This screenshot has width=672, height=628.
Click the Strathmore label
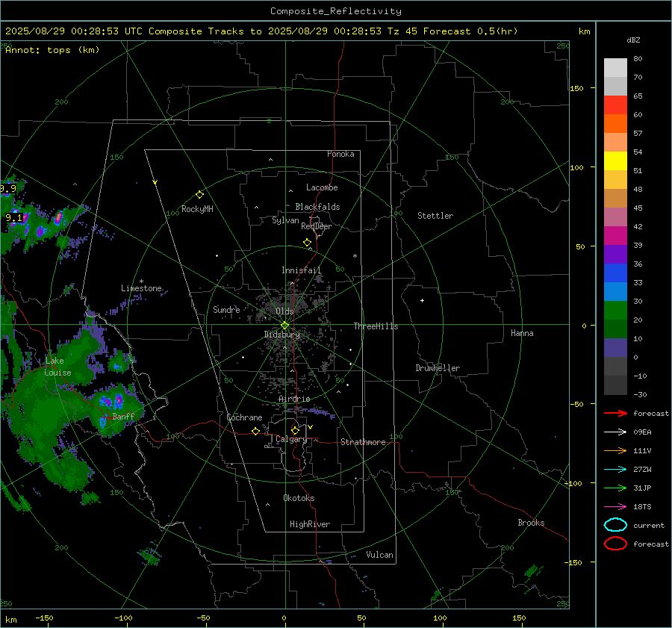[363, 442]
